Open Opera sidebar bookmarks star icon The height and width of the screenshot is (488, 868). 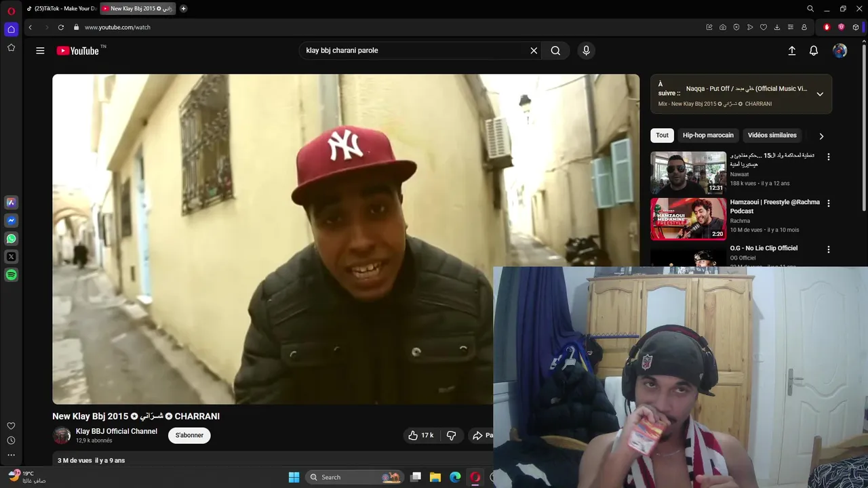tap(11, 47)
